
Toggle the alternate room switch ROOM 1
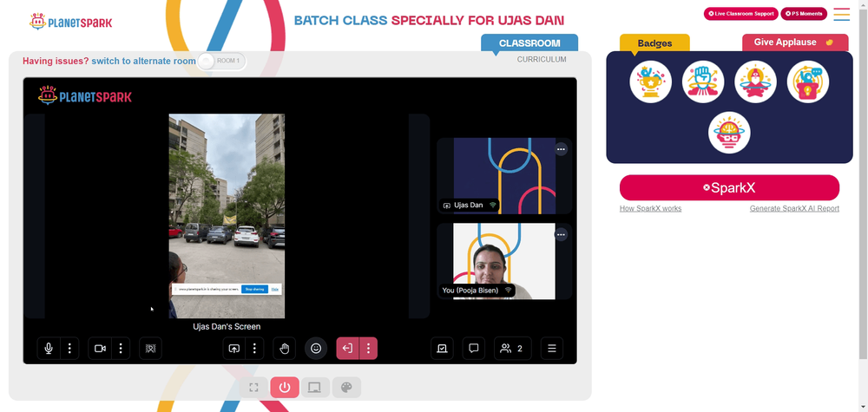pyautogui.click(x=221, y=61)
